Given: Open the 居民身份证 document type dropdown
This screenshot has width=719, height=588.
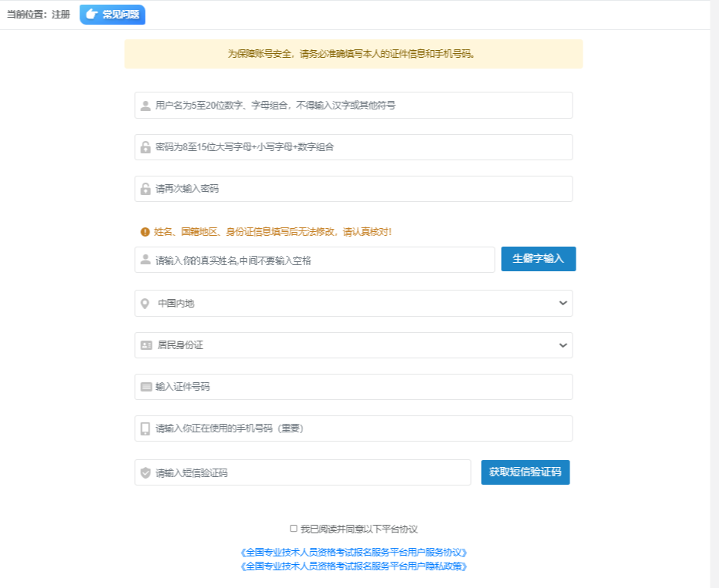Looking at the screenshot, I should (354, 345).
